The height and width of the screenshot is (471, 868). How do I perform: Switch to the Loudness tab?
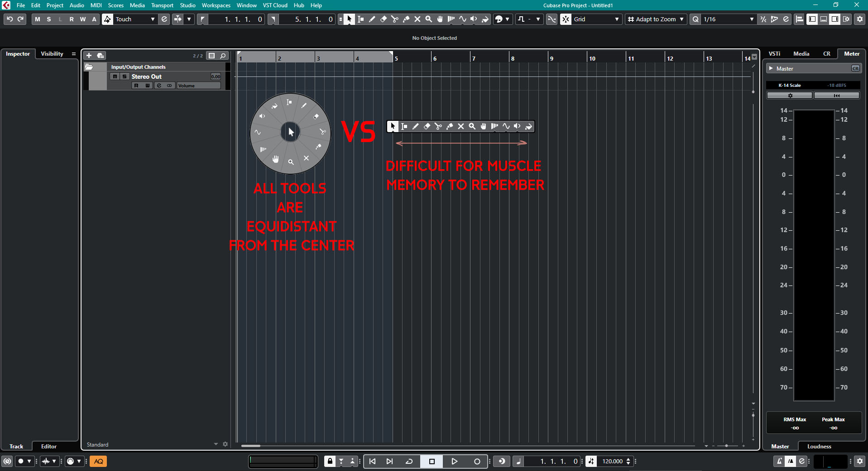pos(819,447)
